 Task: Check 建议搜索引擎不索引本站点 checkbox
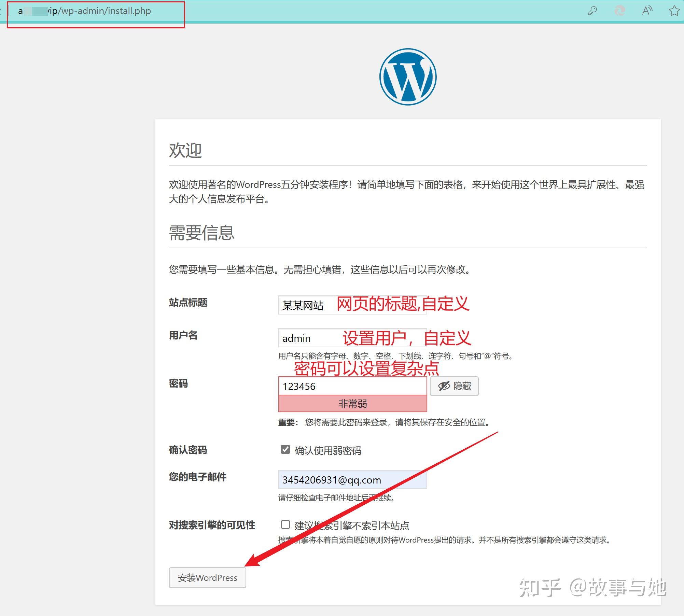click(285, 524)
